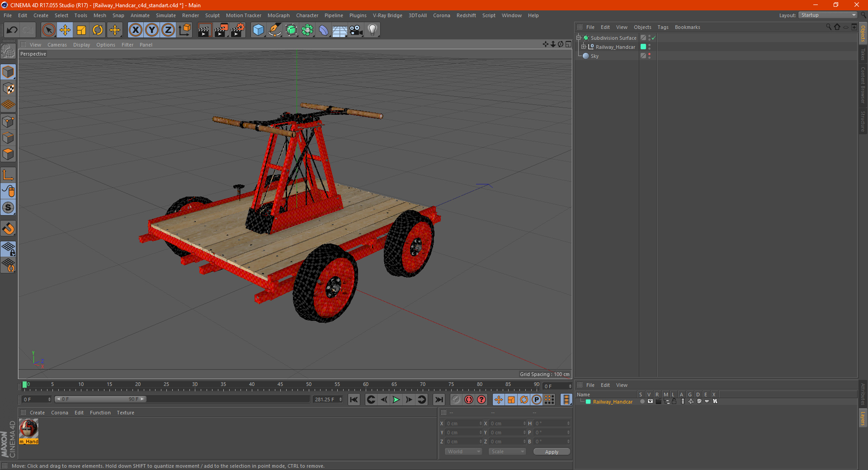Image resolution: width=868 pixels, height=470 pixels.
Task: Toggle Sky object visibility dots
Action: click(650, 56)
